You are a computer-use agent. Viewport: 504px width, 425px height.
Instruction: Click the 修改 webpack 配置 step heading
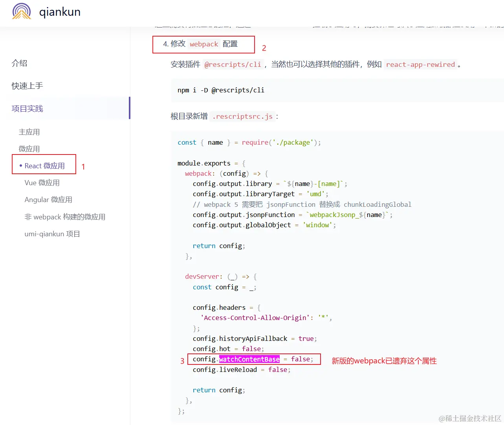click(x=200, y=44)
